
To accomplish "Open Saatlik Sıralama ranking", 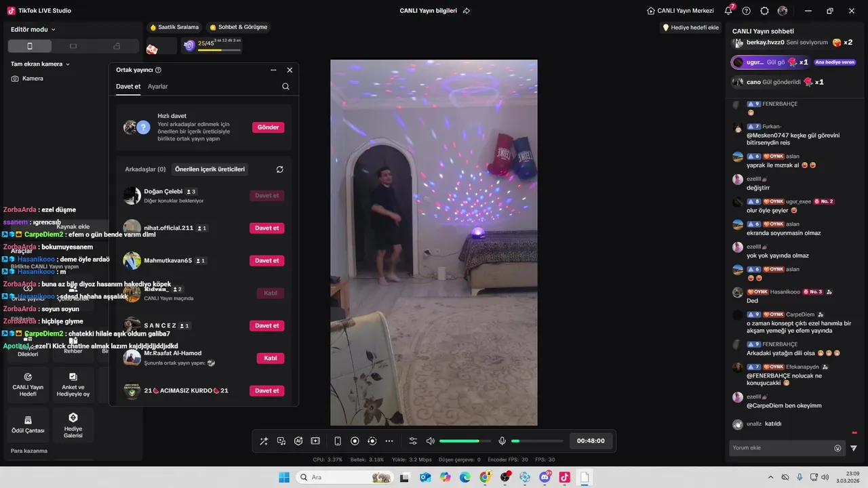I will [x=174, y=27].
